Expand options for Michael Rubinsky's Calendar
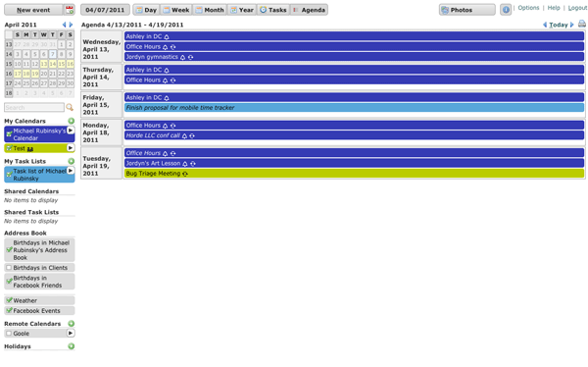The width and height of the screenshot is (588, 367). (x=71, y=131)
